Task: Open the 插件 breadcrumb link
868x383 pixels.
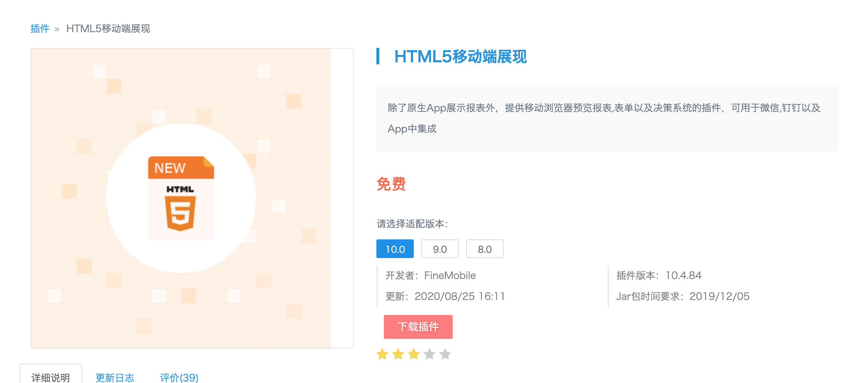Action: (x=40, y=28)
